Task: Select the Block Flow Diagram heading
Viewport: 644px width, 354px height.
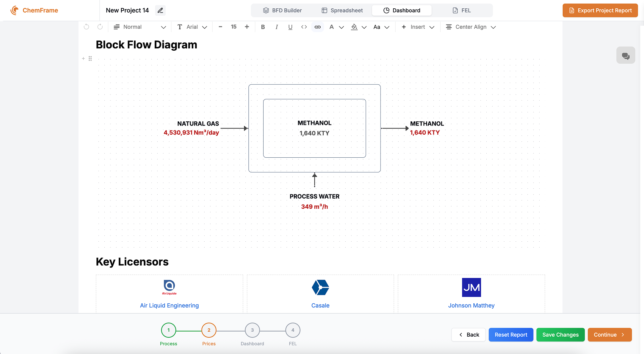Action: pyautogui.click(x=146, y=45)
